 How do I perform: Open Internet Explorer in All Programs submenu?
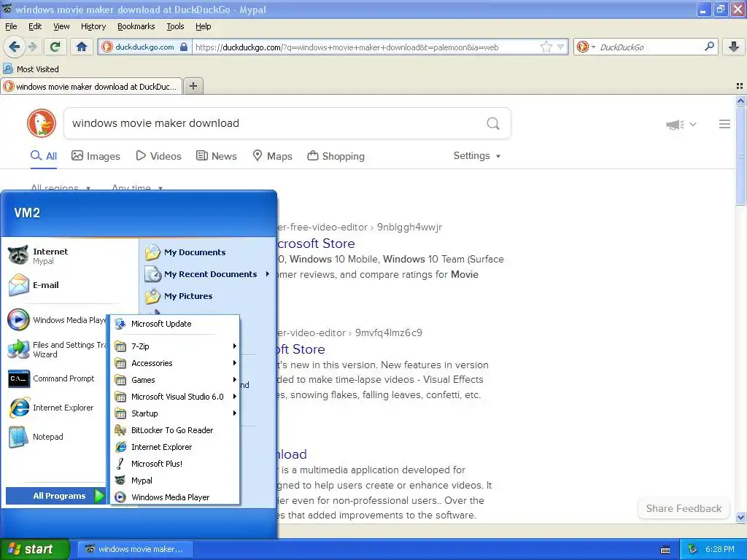(175, 447)
